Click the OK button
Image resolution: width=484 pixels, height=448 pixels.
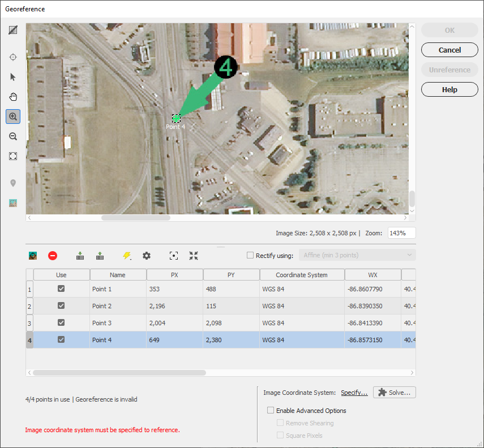tap(449, 30)
